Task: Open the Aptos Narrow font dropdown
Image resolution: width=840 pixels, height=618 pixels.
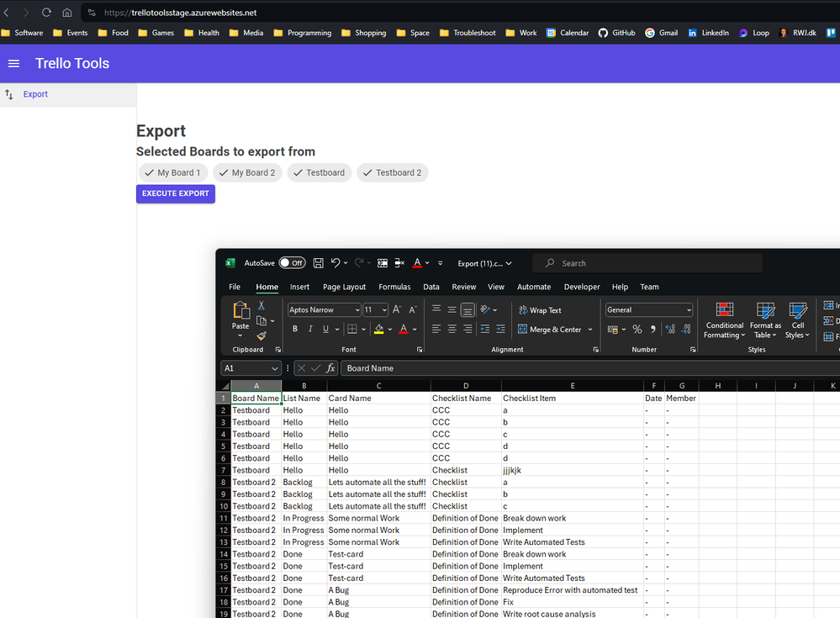Action: pos(357,310)
